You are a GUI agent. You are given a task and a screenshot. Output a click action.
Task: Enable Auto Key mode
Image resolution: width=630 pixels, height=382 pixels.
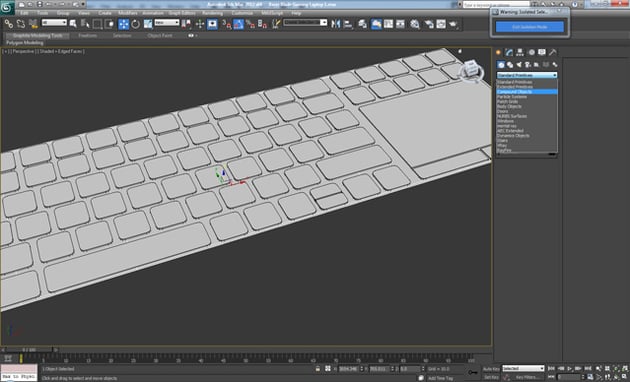491,368
